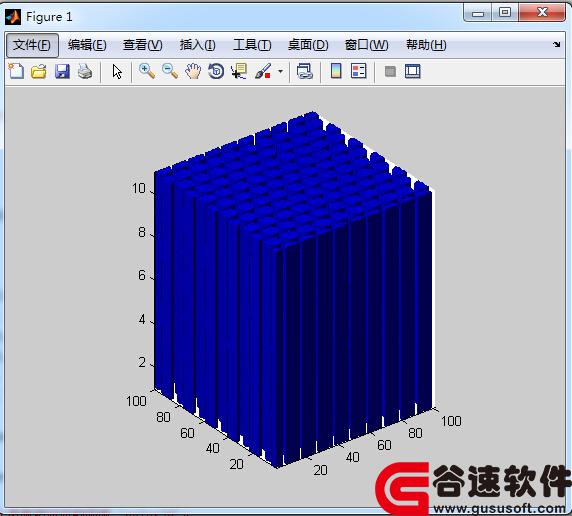Print the figure with printer icon
The height and width of the screenshot is (516, 572).
85,71
